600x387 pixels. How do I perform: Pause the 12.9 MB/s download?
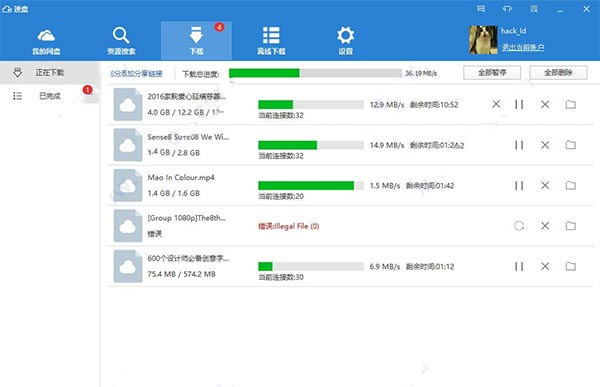click(x=519, y=105)
